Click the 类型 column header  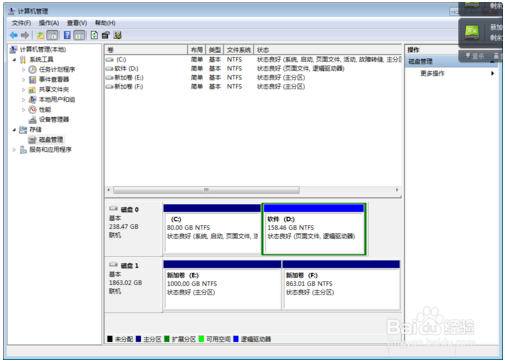[215, 50]
